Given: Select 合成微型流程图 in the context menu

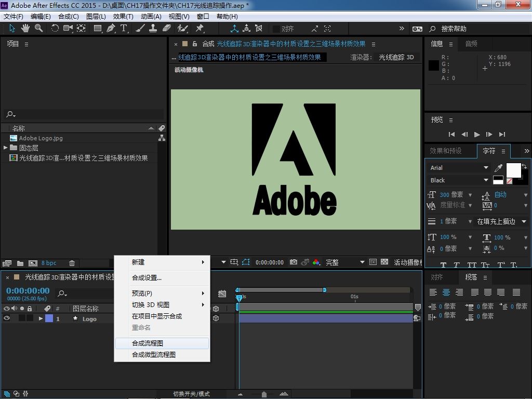Looking at the screenshot, I should coord(162,354).
